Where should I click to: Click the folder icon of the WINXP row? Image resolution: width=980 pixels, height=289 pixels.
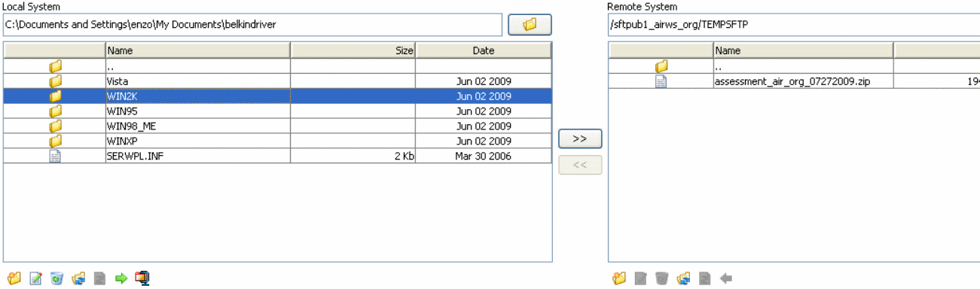point(55,141)
